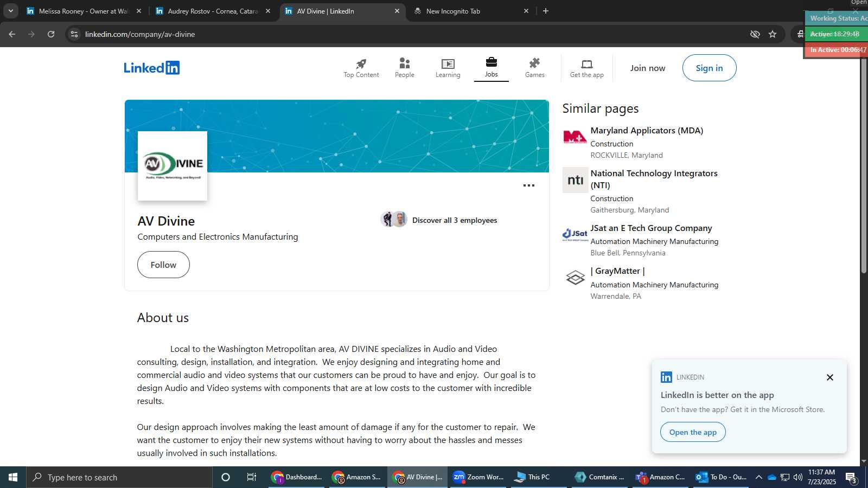
Task: Click the Sign in button
Action: pyautogui.click(x=710, y=68)
